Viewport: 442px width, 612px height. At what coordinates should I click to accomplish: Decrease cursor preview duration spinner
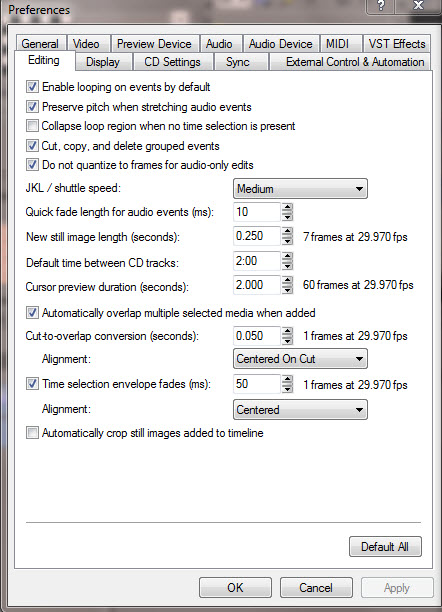(x=287, y=290)
